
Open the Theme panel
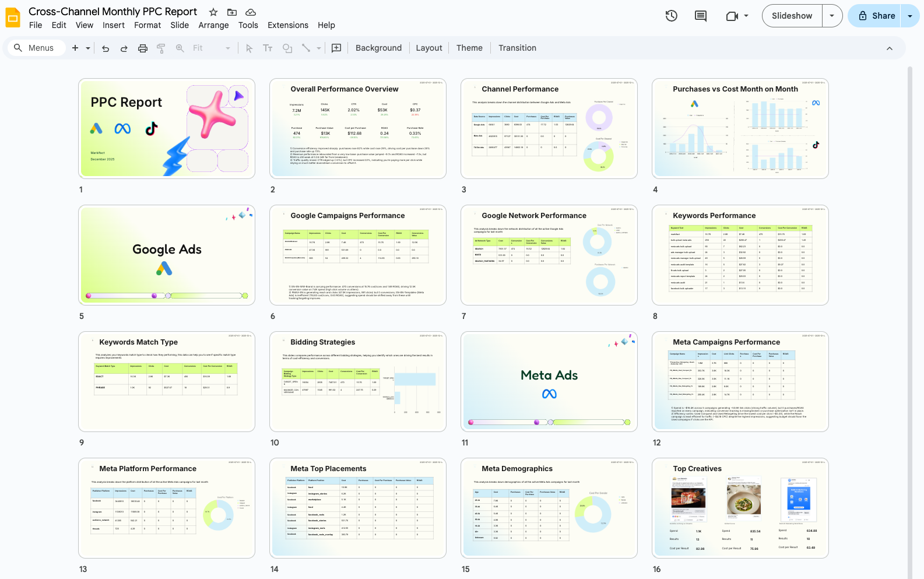(x=469, y=48)
